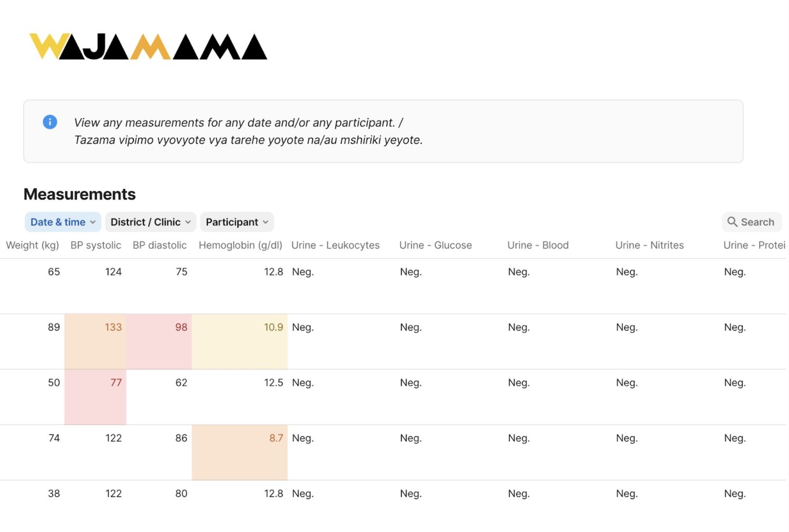Viewport: 789px width, 532px height.
Task: Click the Urine - Nitrites column header
Action: tap(650, 245)
